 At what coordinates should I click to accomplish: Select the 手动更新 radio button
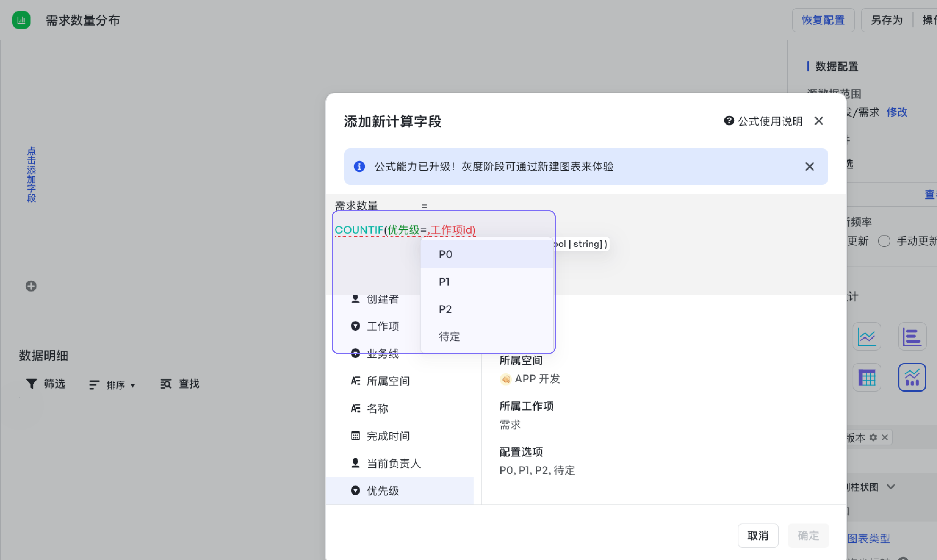click(x=884, y=241)
